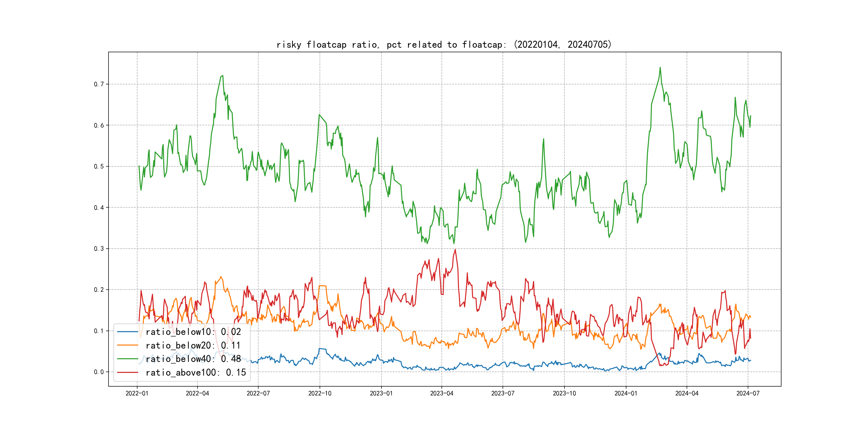868x434 pixels.
Task: Click the chart title 'risky floatcap ratio'
Action: tap(444, 44)
